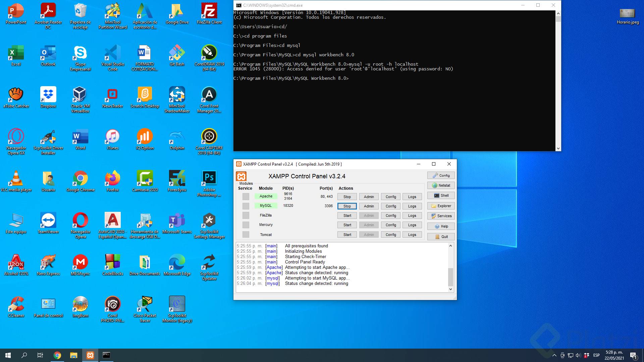This screenshot has width=644, height=362.
Task: Launch the XAMPP Shell
Action: 441,195
